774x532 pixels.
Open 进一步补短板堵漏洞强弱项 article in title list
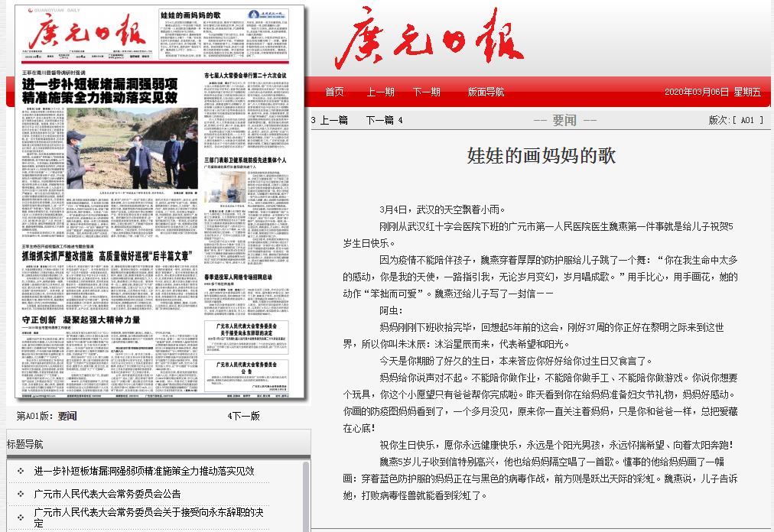point(144,471)
